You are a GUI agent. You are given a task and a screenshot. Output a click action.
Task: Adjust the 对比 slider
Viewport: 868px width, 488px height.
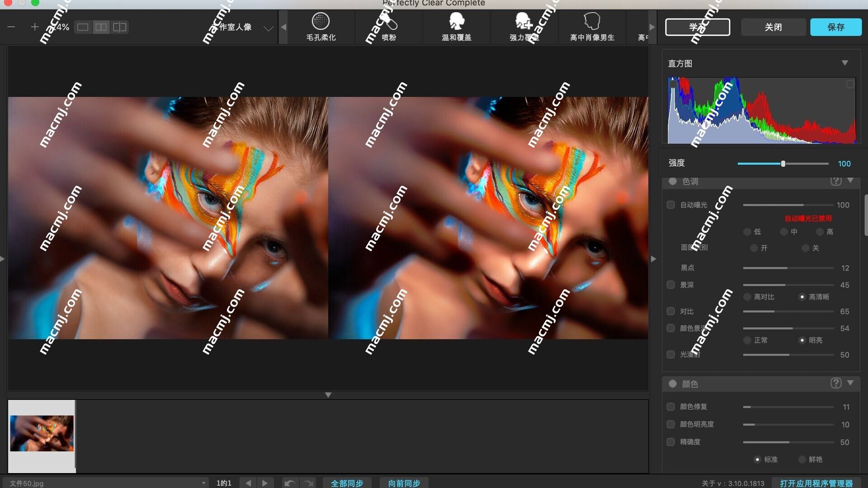788,311
